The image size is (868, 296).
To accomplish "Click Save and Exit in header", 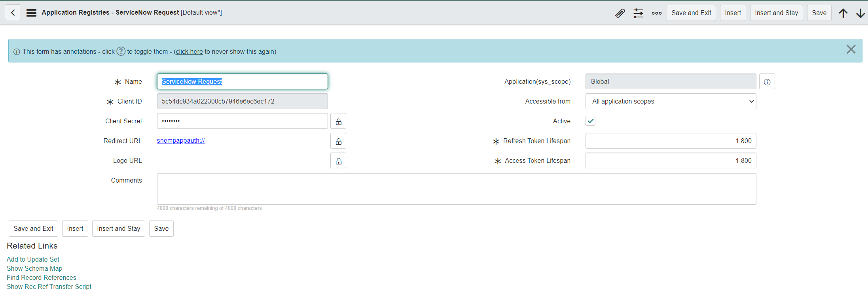I will (691, 13).
